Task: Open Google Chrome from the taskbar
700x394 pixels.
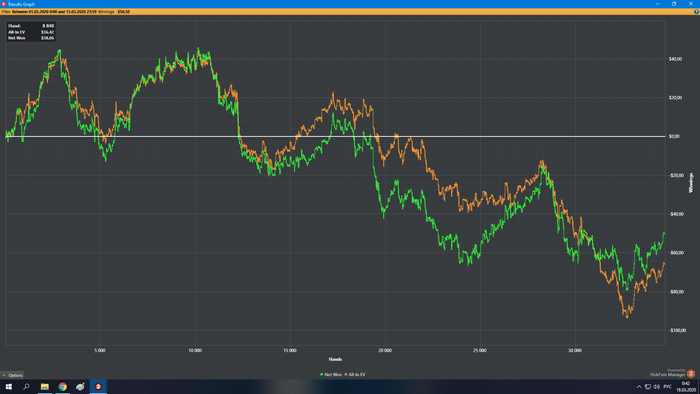Action: tap(62, 386)
